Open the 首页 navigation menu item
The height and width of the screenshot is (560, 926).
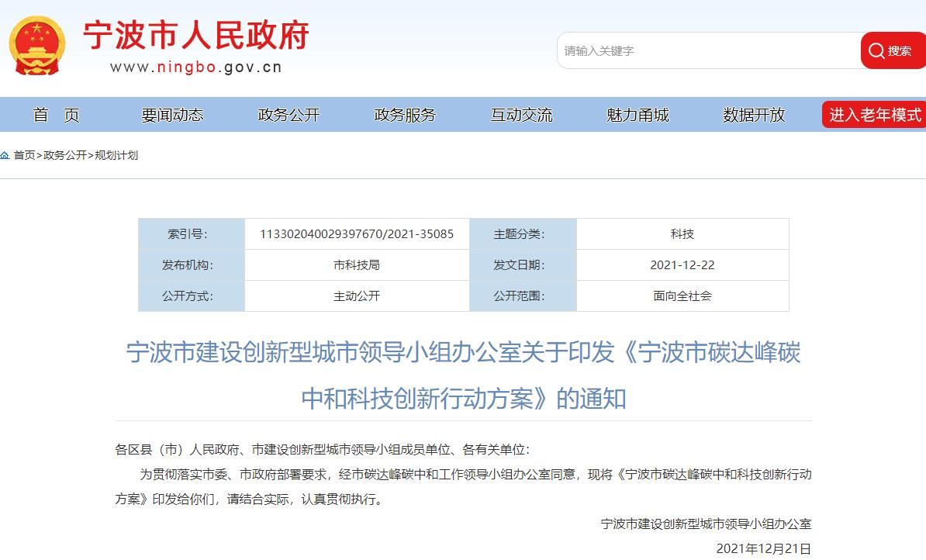[56, 115]
